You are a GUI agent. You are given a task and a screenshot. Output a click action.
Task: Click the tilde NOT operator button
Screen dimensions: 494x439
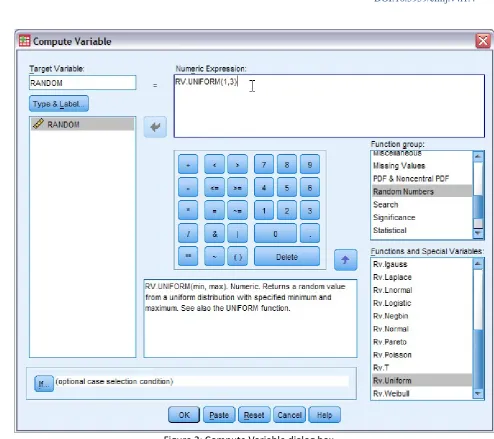pos(214,256)
